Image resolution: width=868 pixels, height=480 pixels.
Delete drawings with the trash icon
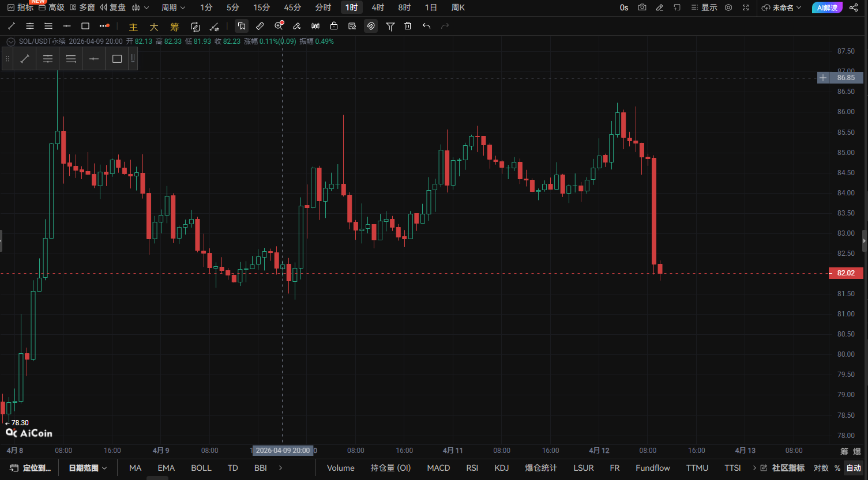coord(408,26)
